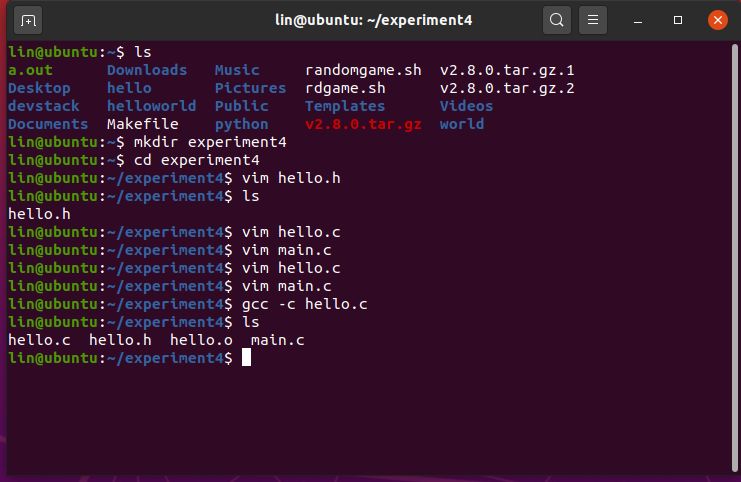Click the 'Downloads' directory name

(x=147, y=70)
